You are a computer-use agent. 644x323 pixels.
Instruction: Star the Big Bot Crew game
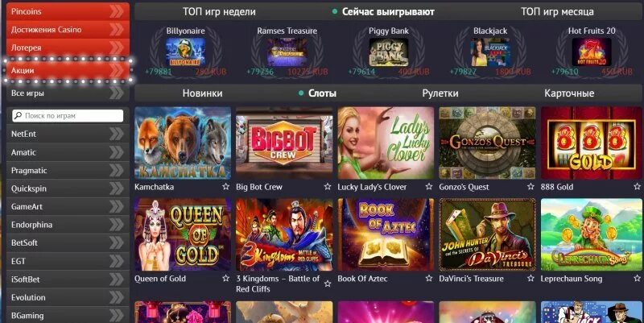click(x=328, y=187)
